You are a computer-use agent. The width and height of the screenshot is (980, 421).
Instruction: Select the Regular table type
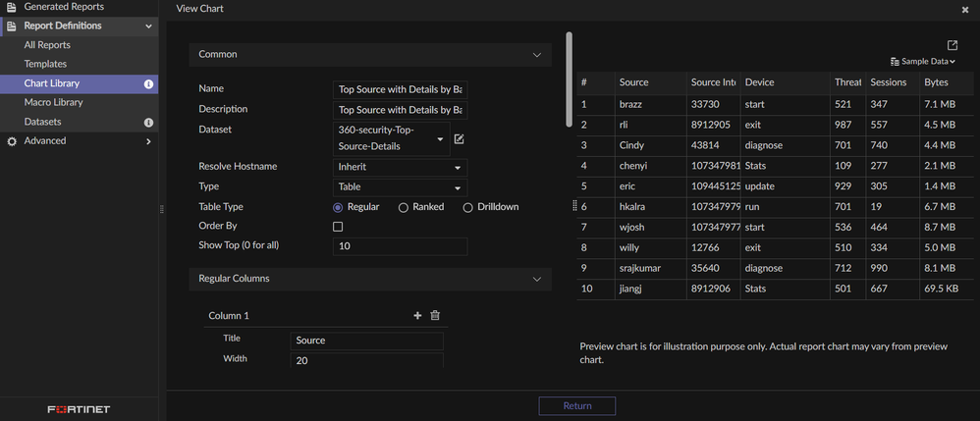338,207
